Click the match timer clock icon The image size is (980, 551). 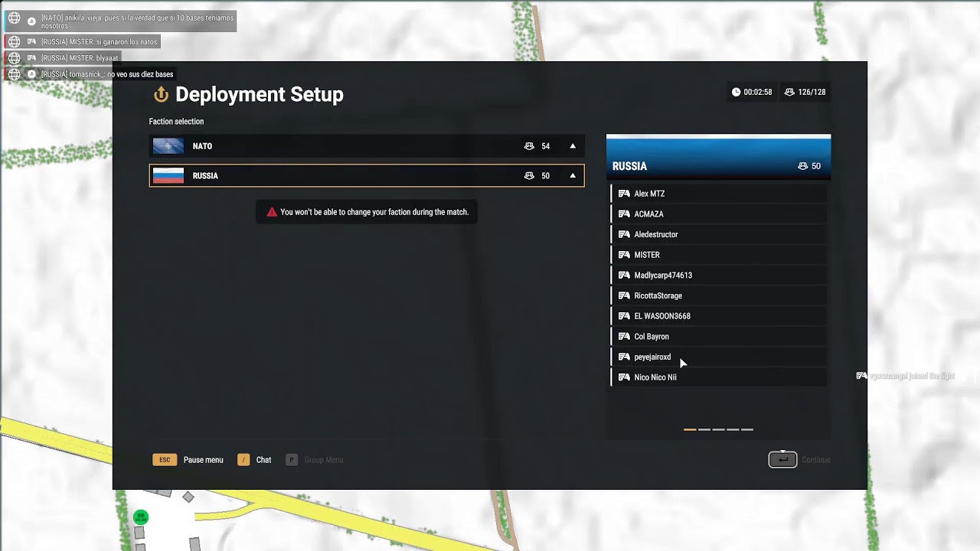pos(737,92)
